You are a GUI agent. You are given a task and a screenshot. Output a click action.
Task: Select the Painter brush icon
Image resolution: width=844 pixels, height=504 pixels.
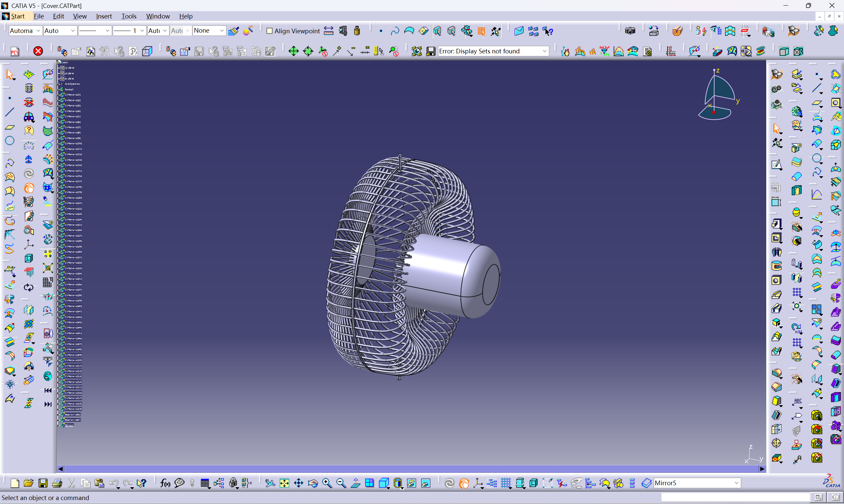(233, 31)
